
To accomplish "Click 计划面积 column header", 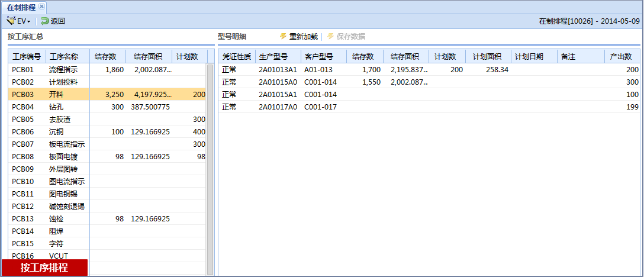I will 487,57.
